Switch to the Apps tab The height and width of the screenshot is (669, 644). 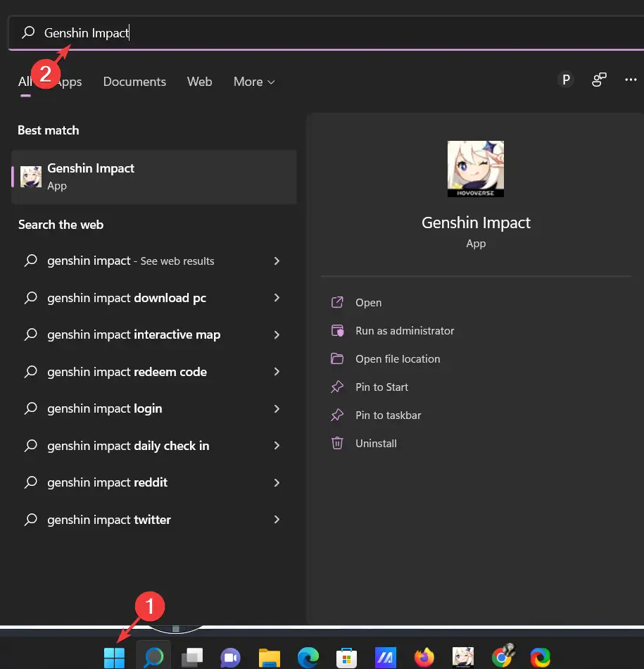[69, 82]
